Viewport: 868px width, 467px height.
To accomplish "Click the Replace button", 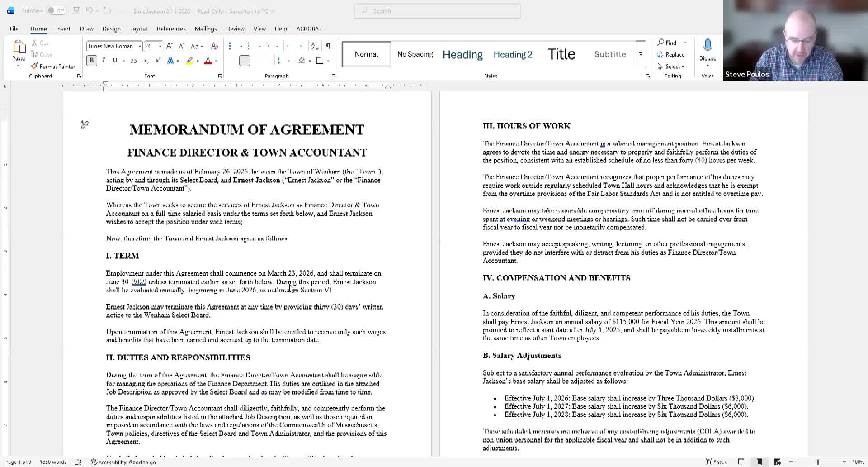I will (671, 55).
